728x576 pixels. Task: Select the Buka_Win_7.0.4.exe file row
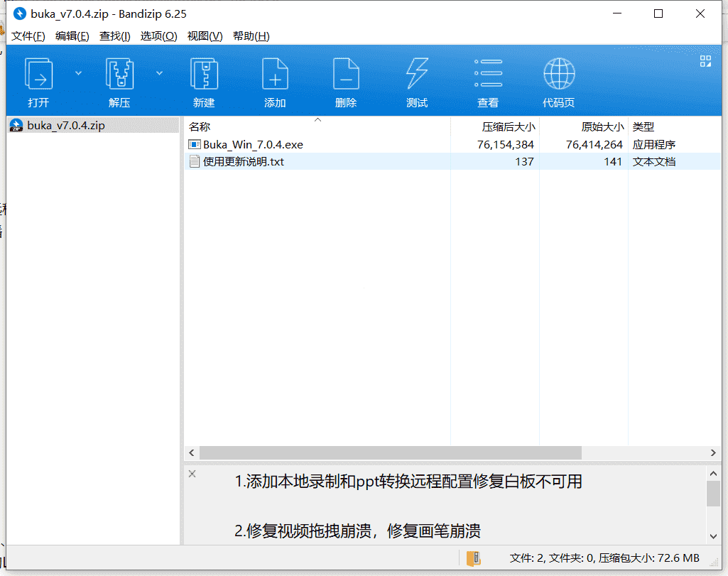click(452, 144)
